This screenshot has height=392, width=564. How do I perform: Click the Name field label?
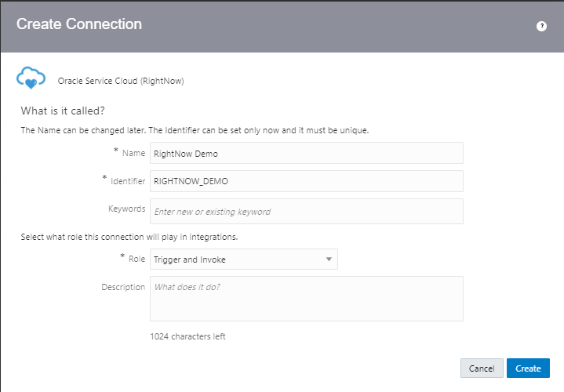click(x=133, y=153)
